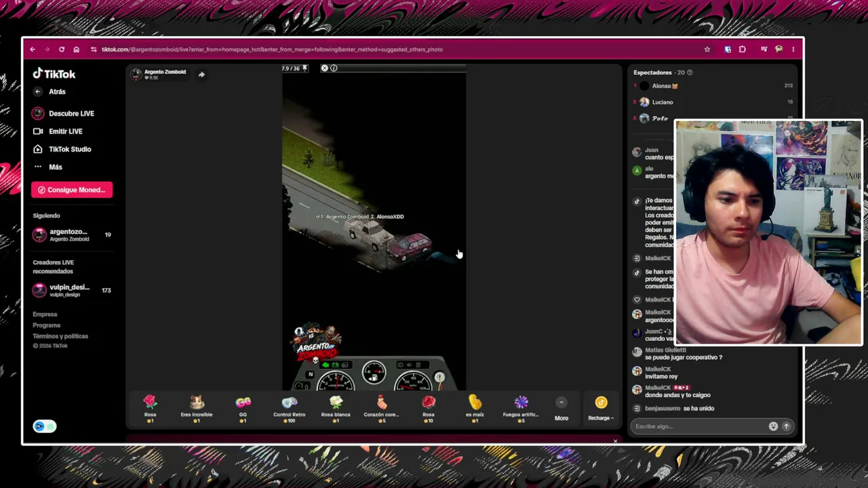
Task: Close the banner below the gift bar
Action: tap(615, 441)
